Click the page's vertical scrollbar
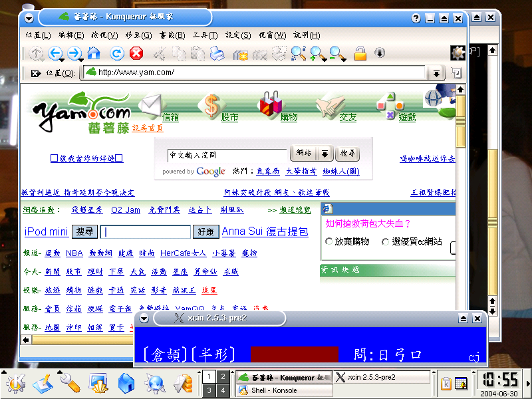The height and width of the screenshot is (399, 532). 460,199
